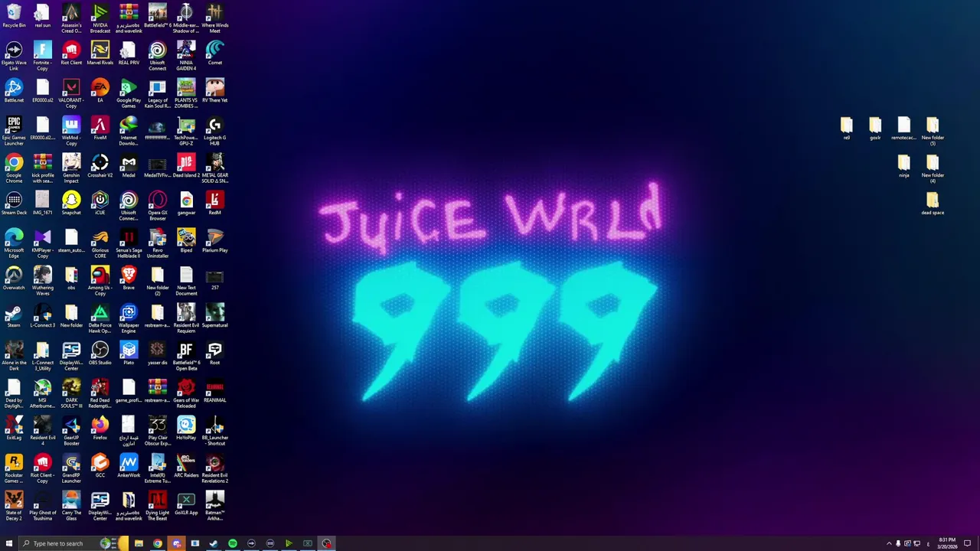Select "New Text Document" file
The height and width of the screenshot is (551, 980).
pos(186,281)
